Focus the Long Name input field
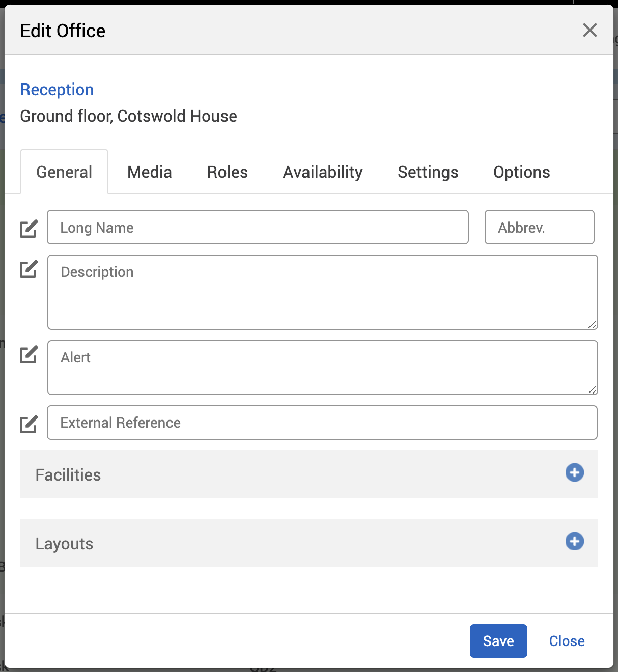The width and height of the screenshot is (618, 672). click(x=258, y=228)
